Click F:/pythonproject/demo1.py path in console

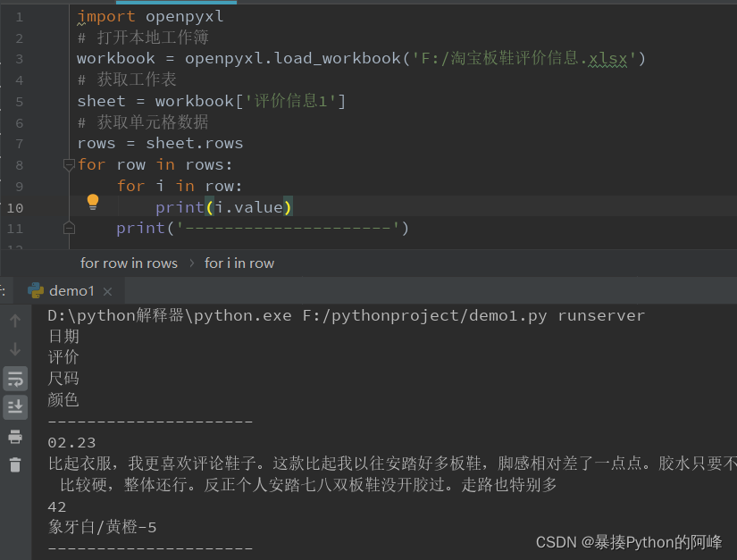coord(424,315)
